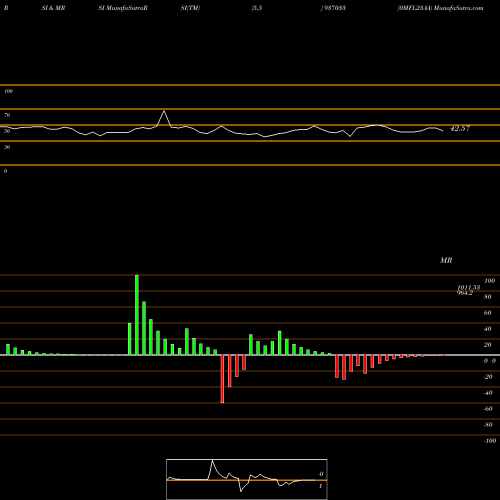This screenshot has width=500, height=500.
Task: Click the longest red MR histogram bar
Action: (x=222, y=379)
